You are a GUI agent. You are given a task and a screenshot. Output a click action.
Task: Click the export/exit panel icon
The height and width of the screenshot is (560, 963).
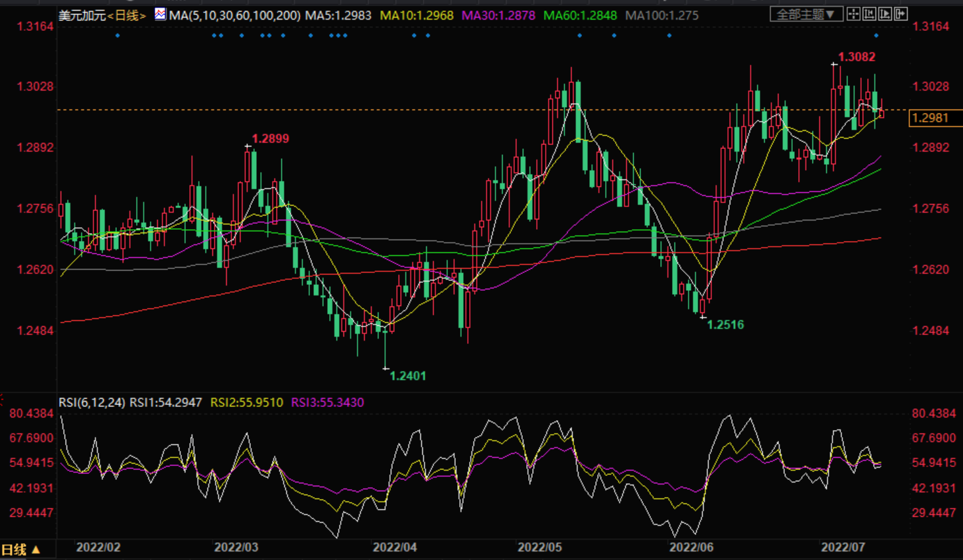[x=901, y=14]
